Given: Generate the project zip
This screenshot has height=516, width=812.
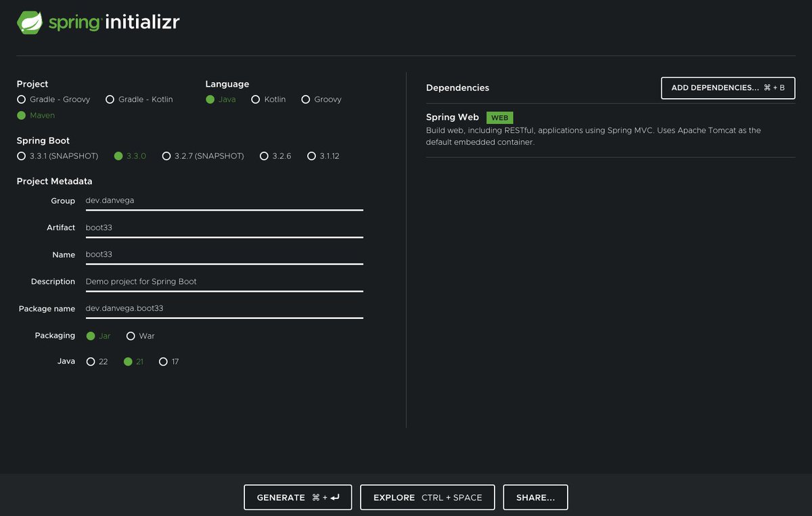Looking at the screenshot, I should point(298,497).
